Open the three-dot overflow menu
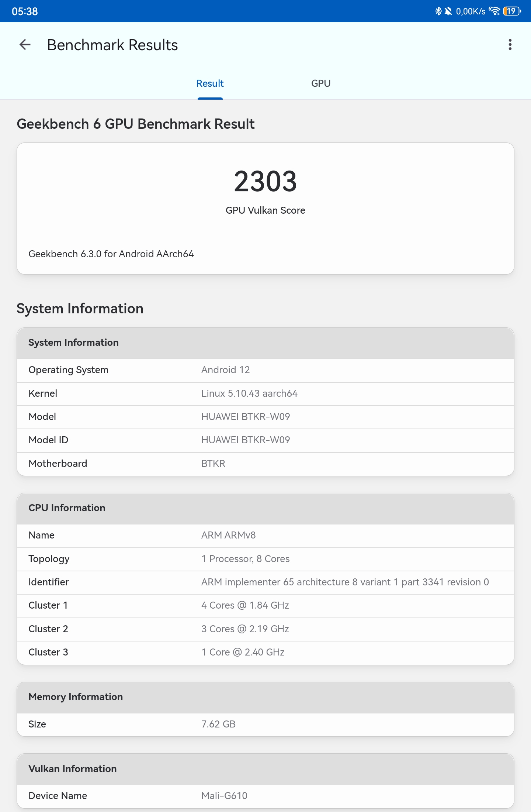The width and height of the screenshot is (531, 812). (x=510, y=45)
